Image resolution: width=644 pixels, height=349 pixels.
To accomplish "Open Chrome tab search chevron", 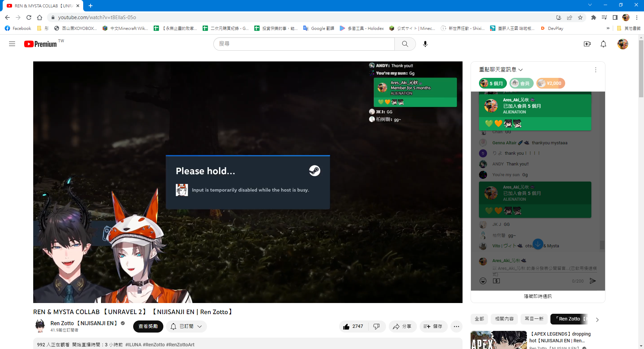I will [x=590, y=5].
